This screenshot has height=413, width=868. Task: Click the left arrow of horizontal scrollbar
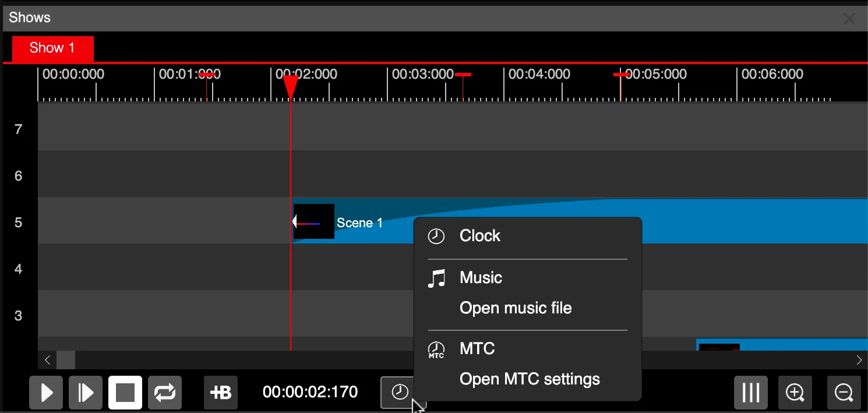pos(48,360)
